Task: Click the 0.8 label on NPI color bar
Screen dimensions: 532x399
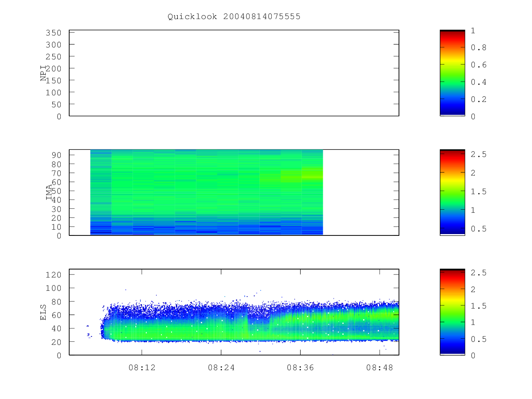Action: point(479,47)
